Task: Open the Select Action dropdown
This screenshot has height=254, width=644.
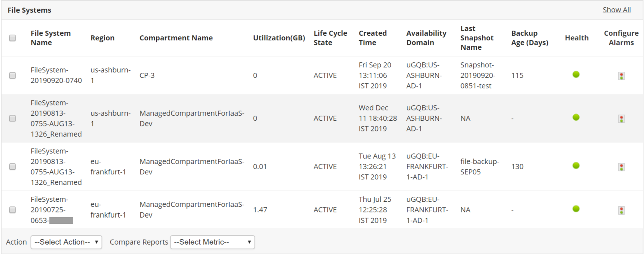Action: [x=66, y=242]
